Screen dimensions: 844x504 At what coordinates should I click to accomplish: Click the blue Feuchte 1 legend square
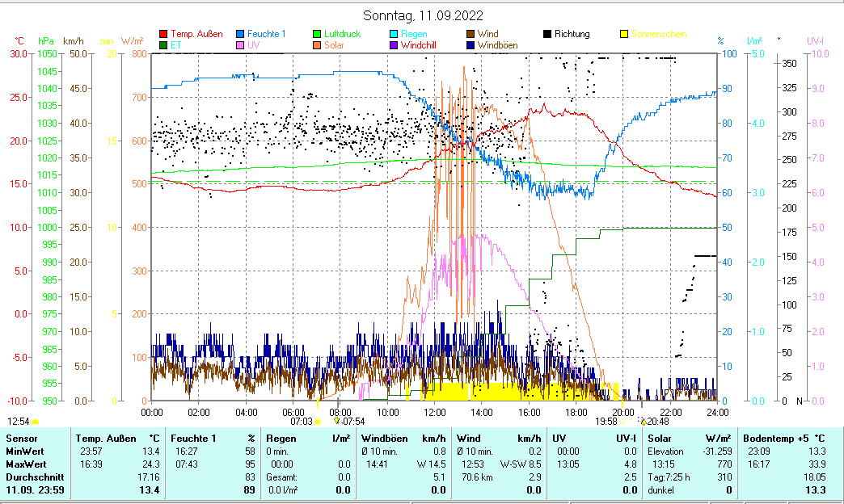(241, 34)
